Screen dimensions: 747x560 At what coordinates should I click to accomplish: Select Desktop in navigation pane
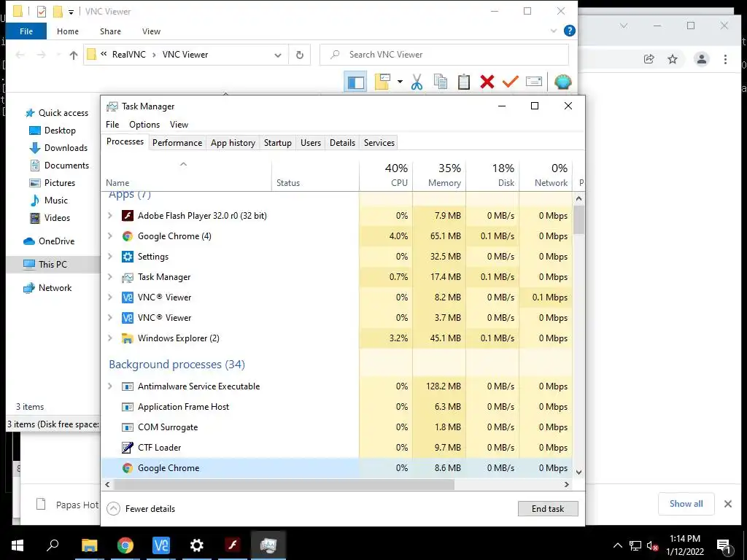pyautogui.click(x=53, y=131)
